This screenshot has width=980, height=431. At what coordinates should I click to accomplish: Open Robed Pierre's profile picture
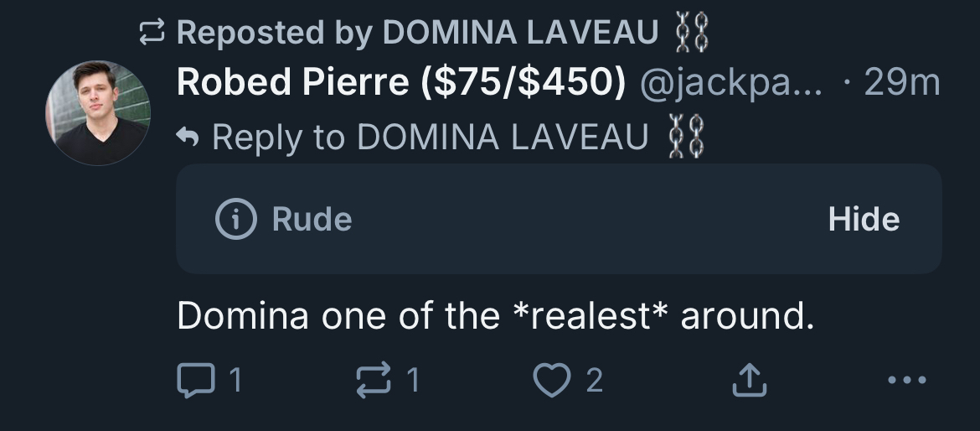pyautogui.click(x=98, y=112)
